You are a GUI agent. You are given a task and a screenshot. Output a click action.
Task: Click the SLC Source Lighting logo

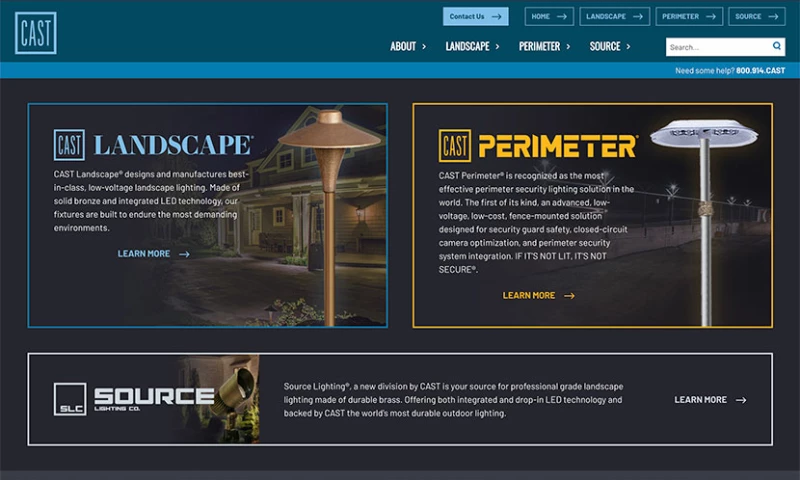tap(134, 399)
